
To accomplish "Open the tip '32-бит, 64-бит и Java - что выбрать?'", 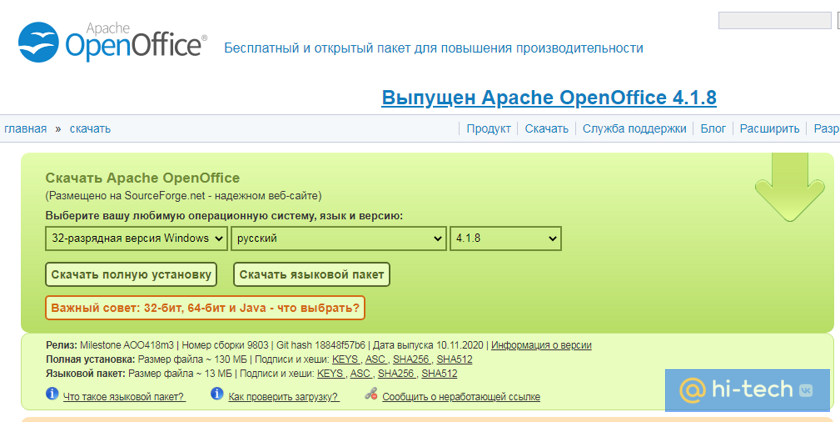I will pyautogui.click(x=205, y=308).
